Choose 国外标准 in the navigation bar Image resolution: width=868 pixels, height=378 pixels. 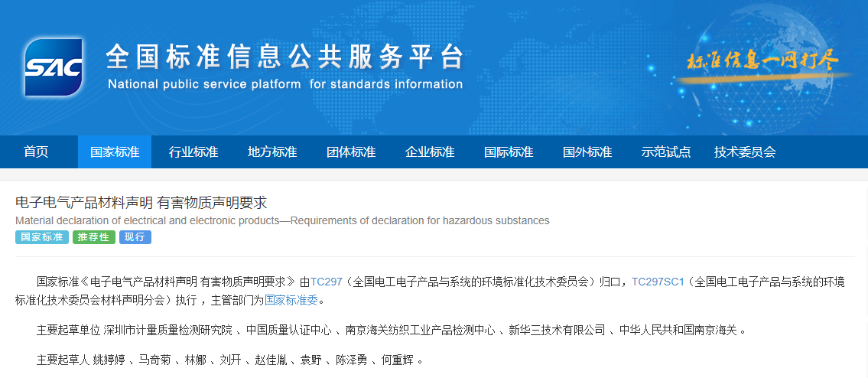[587, 152]
